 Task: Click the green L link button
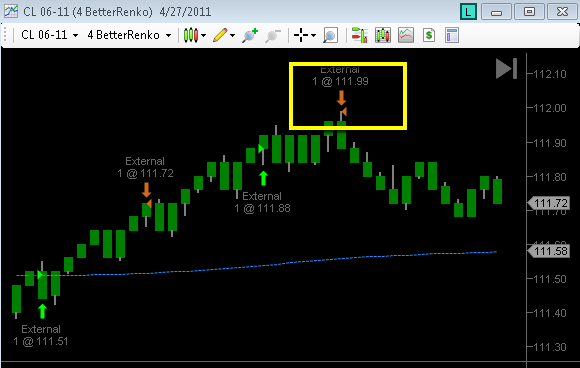(468, 12)
